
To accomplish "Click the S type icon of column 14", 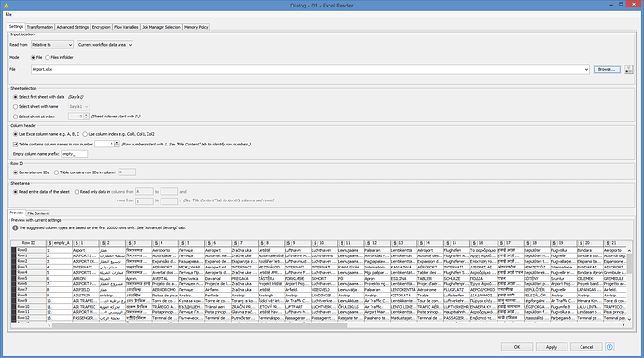I will pyautogui.click(x=421, y=243).
